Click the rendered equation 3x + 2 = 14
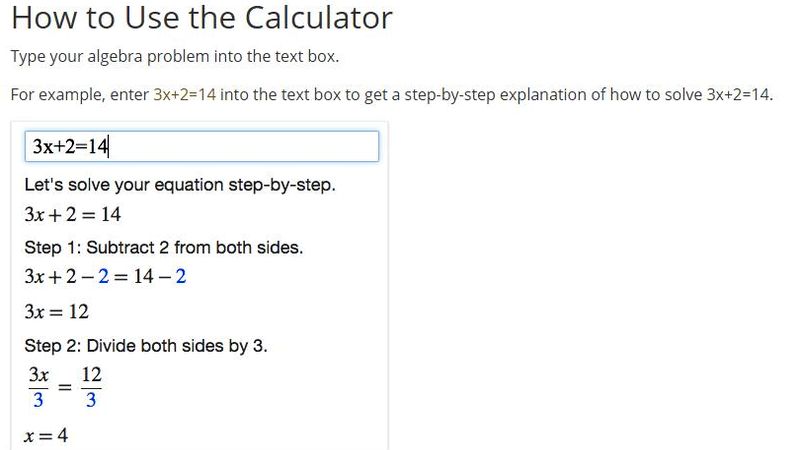This screenshot has height=450, width=800. point(72,214)
